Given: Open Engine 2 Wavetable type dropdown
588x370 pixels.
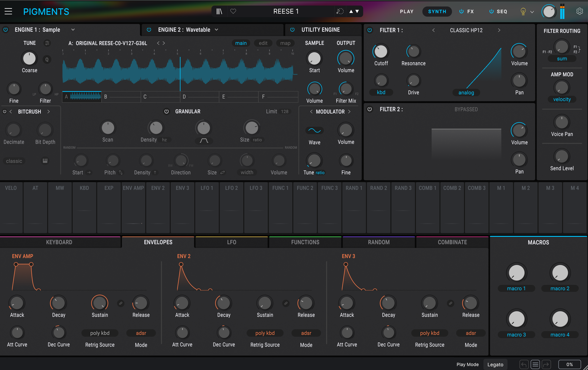Looking at the screenshot, I should coord(216,30).
